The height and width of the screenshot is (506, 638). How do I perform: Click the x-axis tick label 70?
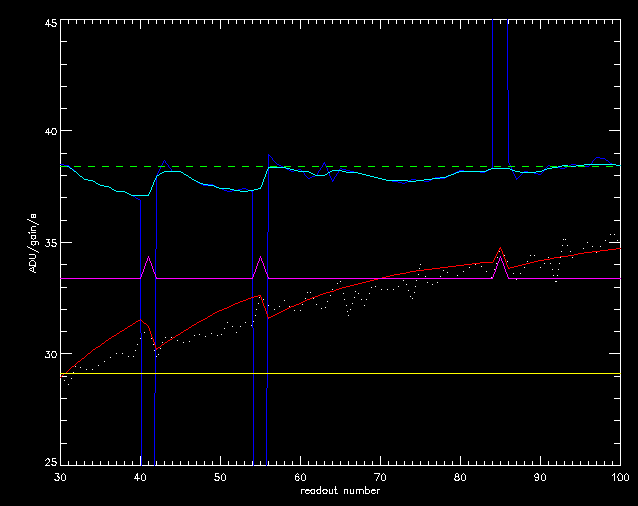point(380,477)
